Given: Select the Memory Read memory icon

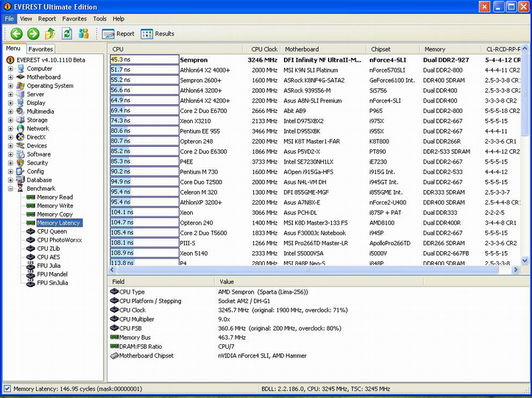Looking at the screenshot, I should tap(31, 197).
